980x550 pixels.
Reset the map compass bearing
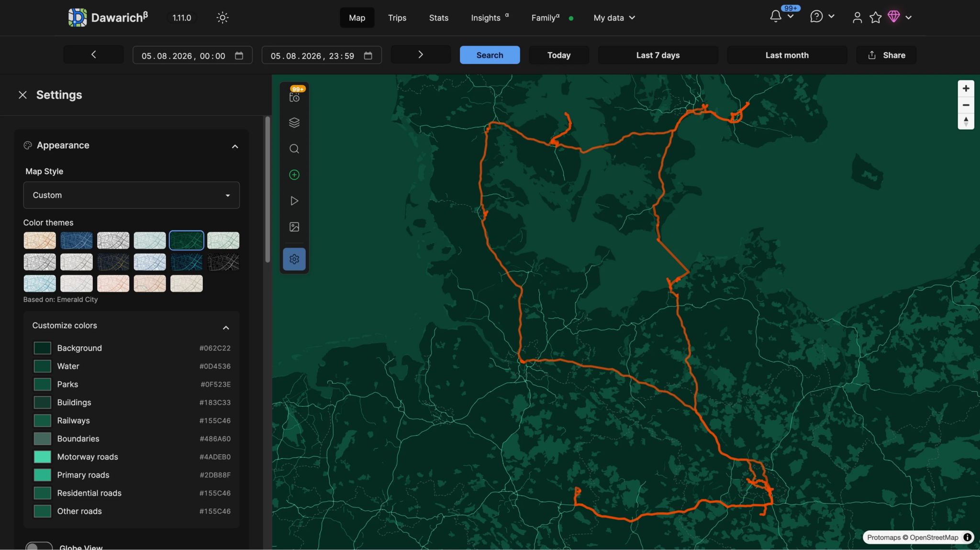point(966,121)
